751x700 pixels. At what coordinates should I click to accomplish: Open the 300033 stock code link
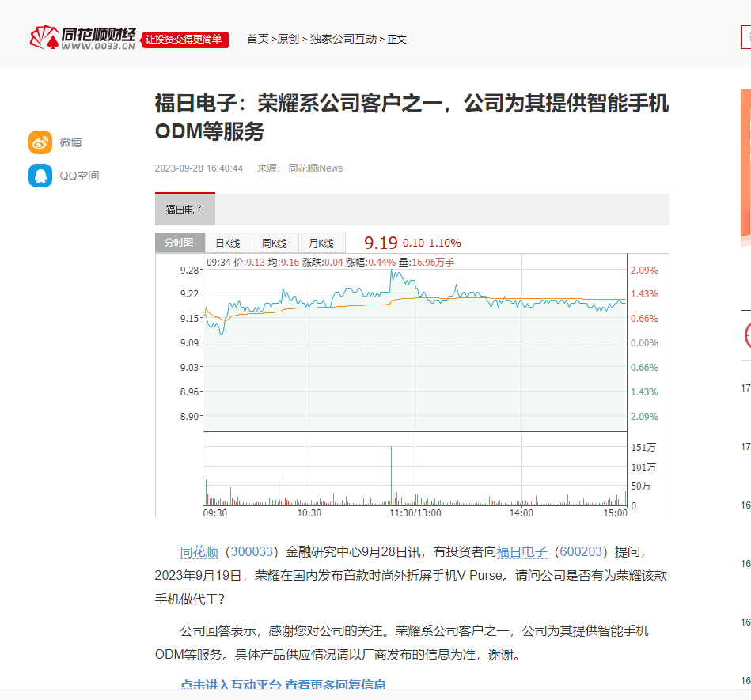click(x=252, y=552)
